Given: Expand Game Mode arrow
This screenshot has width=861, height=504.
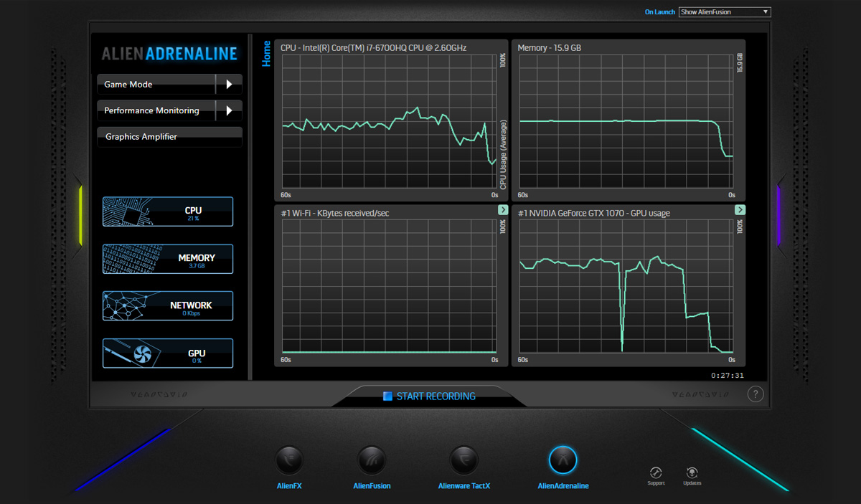Looking at the screenshot, I should point(229,85).
